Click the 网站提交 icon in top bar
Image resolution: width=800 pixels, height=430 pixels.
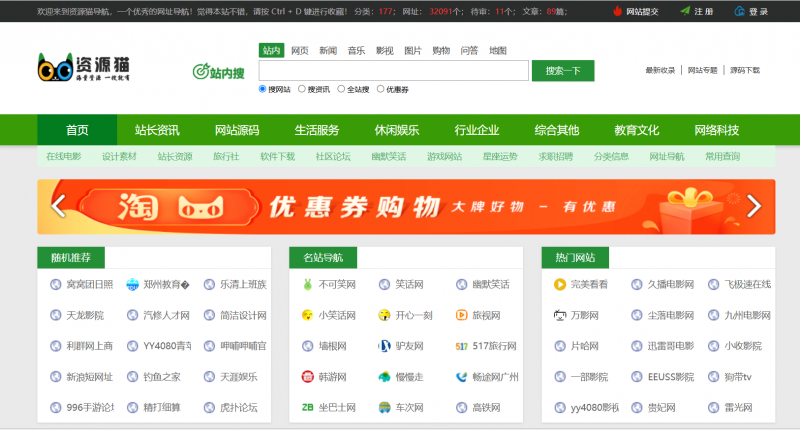pyautogui.click(x=617, y=12)
